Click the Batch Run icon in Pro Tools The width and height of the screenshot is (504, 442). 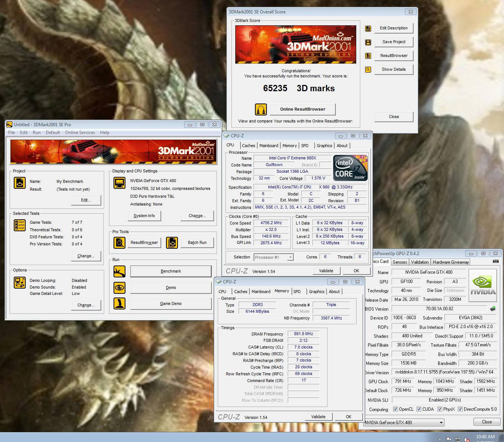pos(172,243)
